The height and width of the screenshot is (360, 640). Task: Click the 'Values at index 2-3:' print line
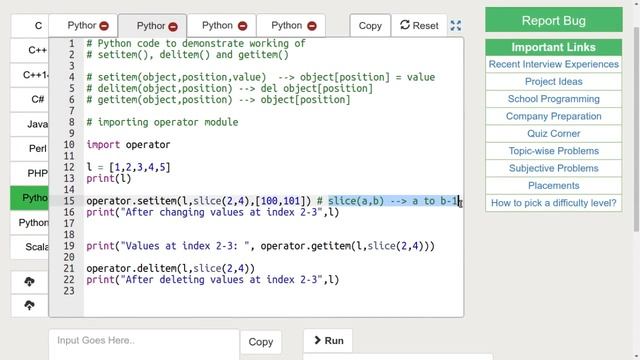[260, 246]
